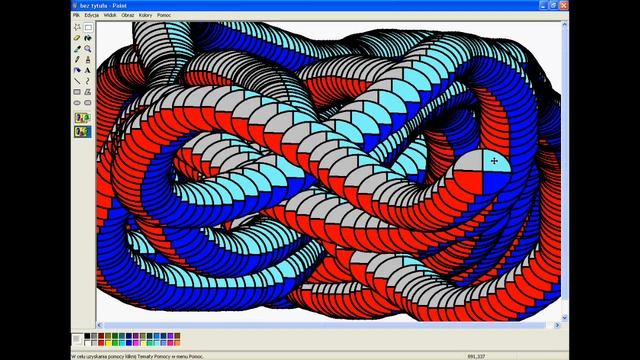The width and height of the screenshot is (640, 360).
Task: Enable opaque selection mode option
Action: coord(82,118)
